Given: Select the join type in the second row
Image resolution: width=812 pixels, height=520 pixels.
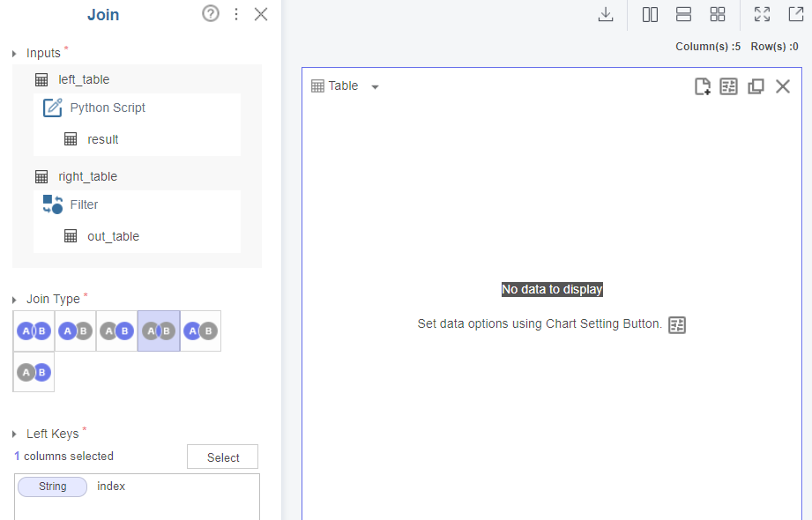Looking at the screenshot, I should coord(34,372).
